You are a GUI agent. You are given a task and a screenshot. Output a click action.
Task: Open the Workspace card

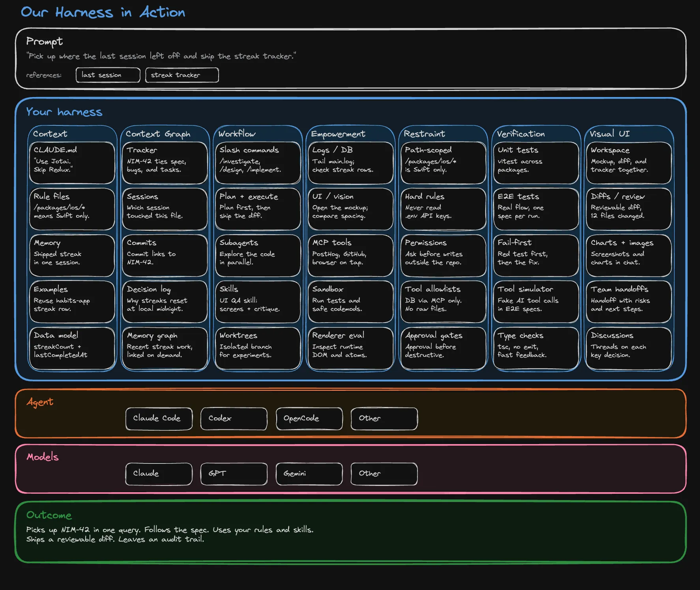(x=629, y=163)
